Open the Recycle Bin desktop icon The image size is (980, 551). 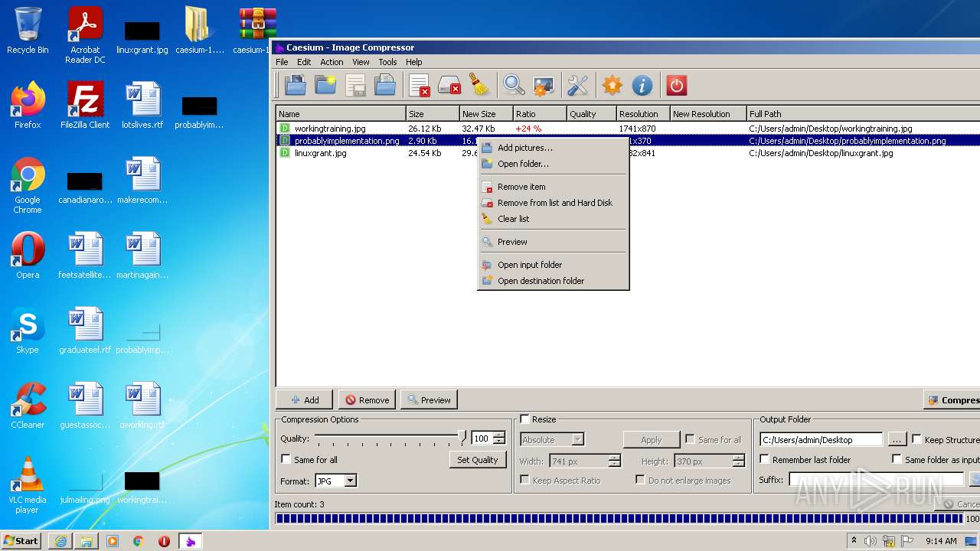coord(28,31)
